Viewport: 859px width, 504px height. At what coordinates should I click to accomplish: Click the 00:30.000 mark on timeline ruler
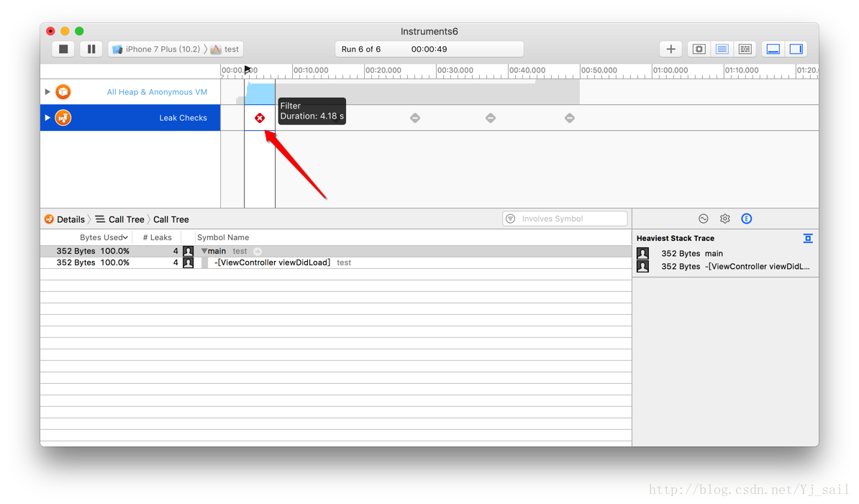[x=455, y=70]
